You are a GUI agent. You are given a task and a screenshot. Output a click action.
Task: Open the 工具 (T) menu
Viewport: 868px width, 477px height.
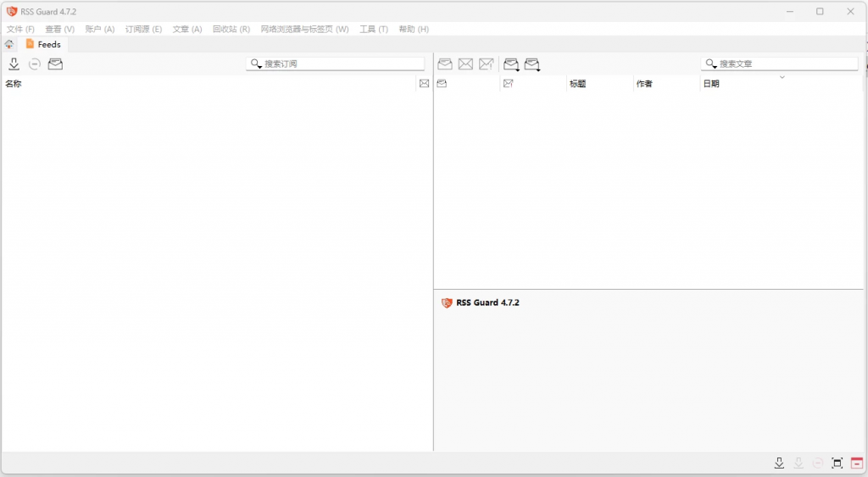[374, 29]
